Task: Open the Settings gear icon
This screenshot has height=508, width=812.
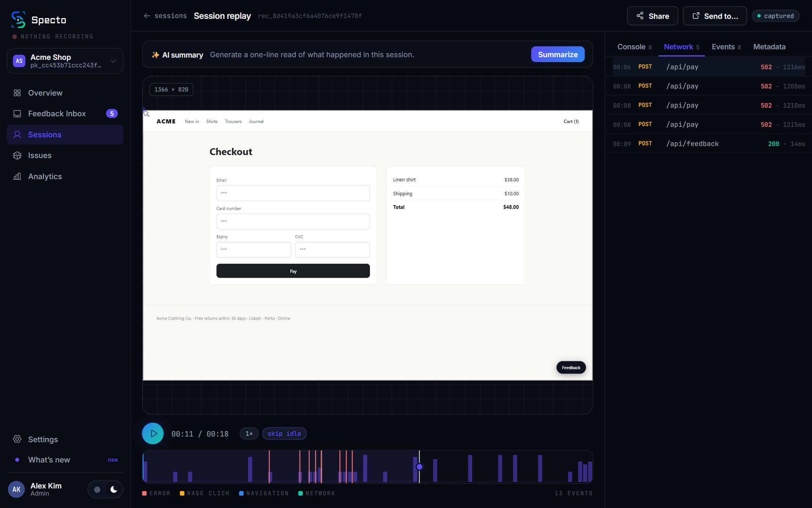Action: 17,439
